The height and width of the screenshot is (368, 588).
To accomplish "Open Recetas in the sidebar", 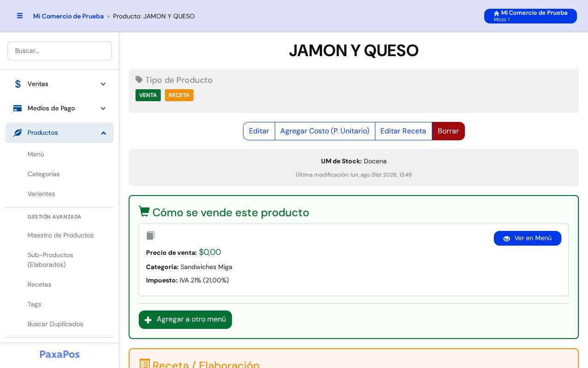I will pyautogui.click(x=40, y=284).
